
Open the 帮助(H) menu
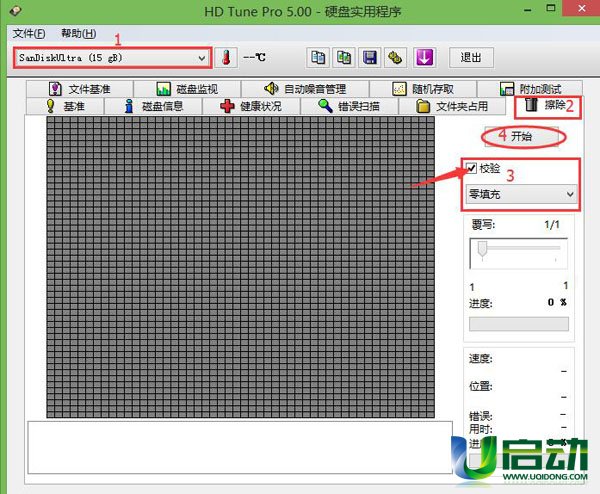coord(78,34)
